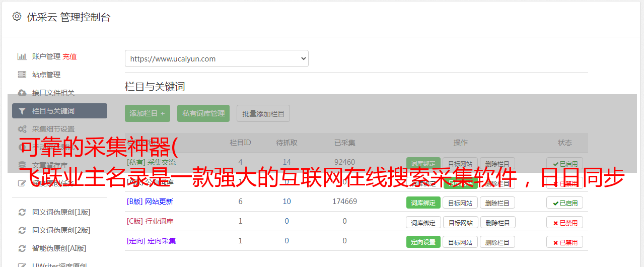The height and width of the screenshot is (267, 644).
Task: Click the sync icon for 同义词伪原创[2版]
Action: 22,230
